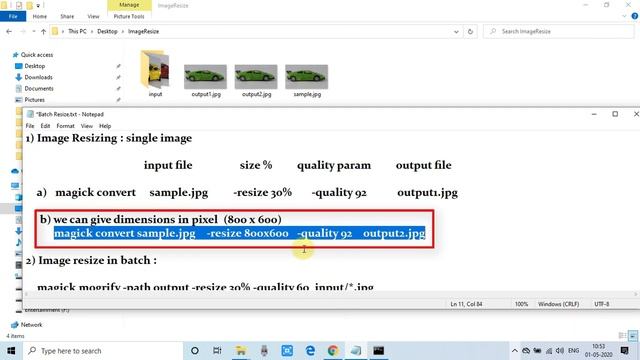
Task: Click 'output1.jpg' text in Notepad line a
Action: click(427, 193)
